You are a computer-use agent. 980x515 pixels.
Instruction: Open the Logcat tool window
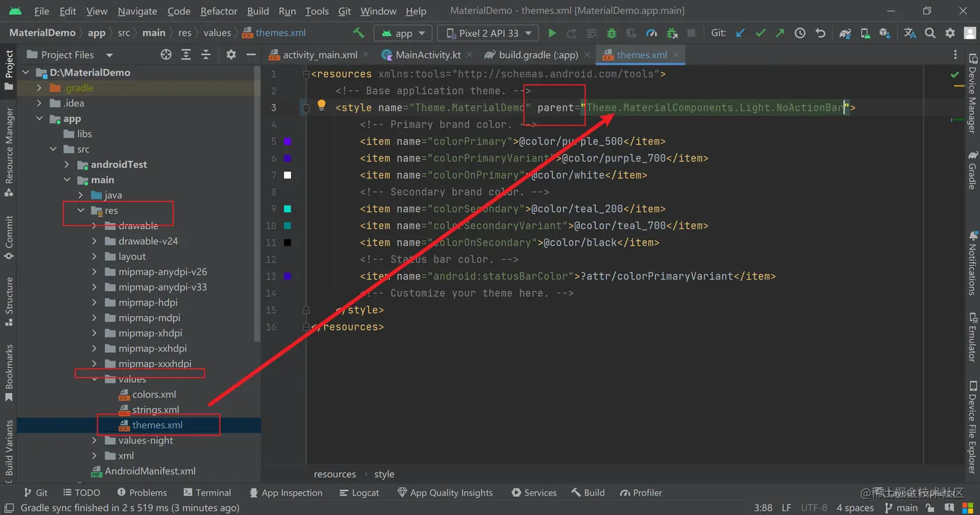[359, 493]
